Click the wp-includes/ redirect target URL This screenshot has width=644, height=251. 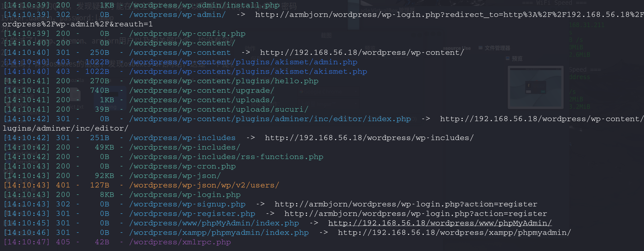pos(369,138)
